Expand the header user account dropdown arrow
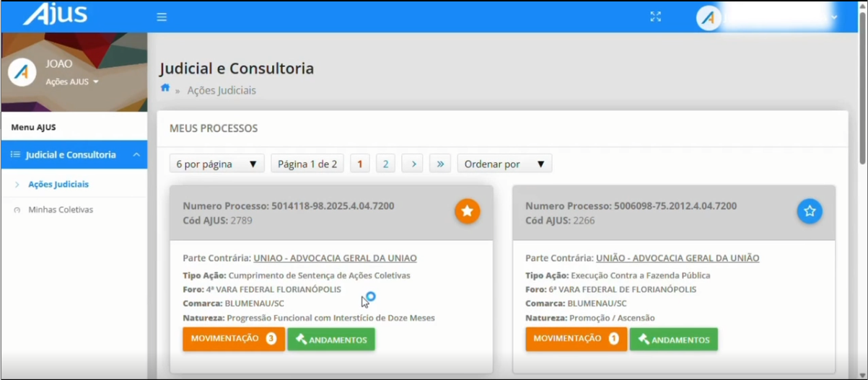This screenshot has width=868, height=380. (834, 17)
